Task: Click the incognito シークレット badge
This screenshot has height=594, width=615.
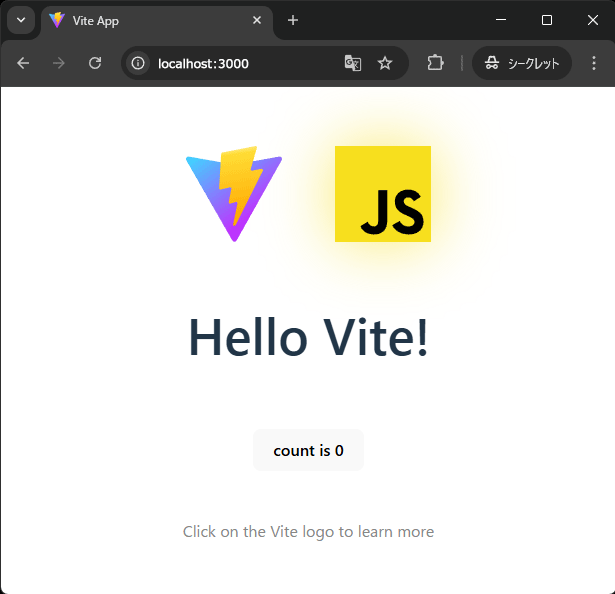Action: click(522, 63)
